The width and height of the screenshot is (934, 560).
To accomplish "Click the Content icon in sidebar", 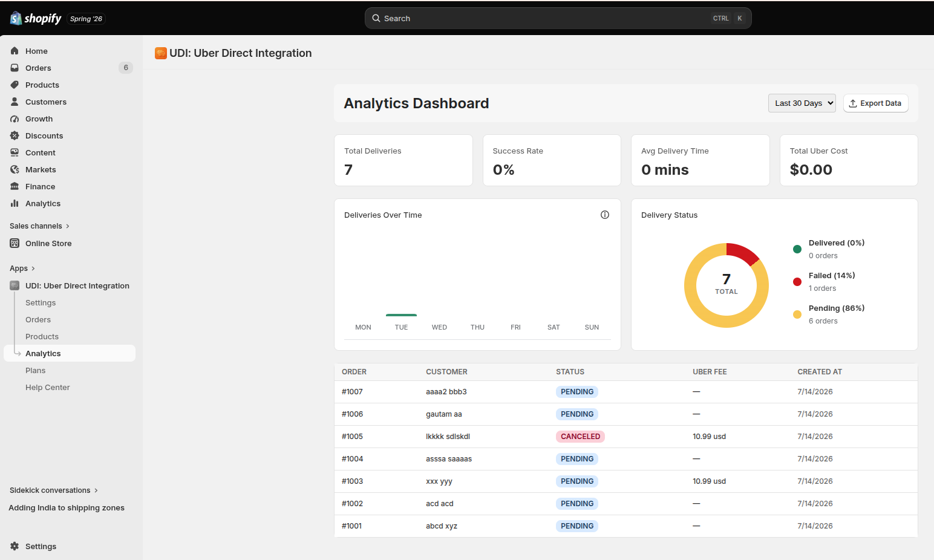I will [15, 152].
